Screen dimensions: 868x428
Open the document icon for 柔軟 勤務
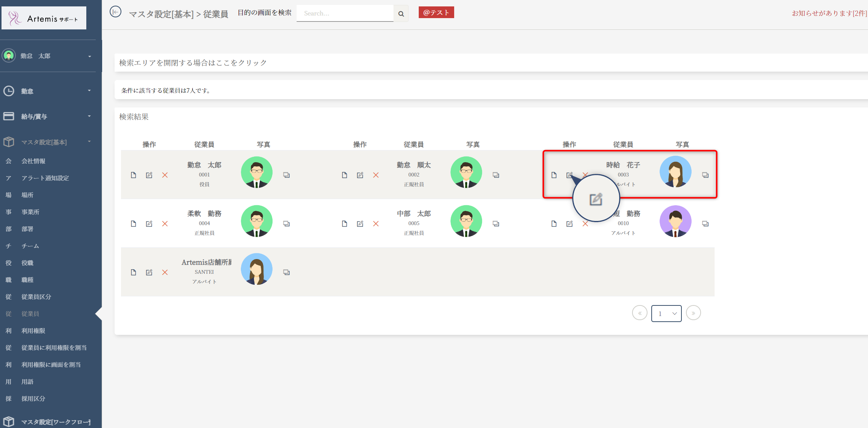click(x=133, y=224)
